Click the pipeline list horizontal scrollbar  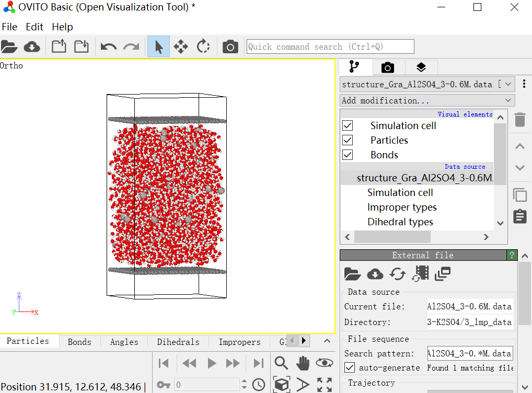(392, 237)
